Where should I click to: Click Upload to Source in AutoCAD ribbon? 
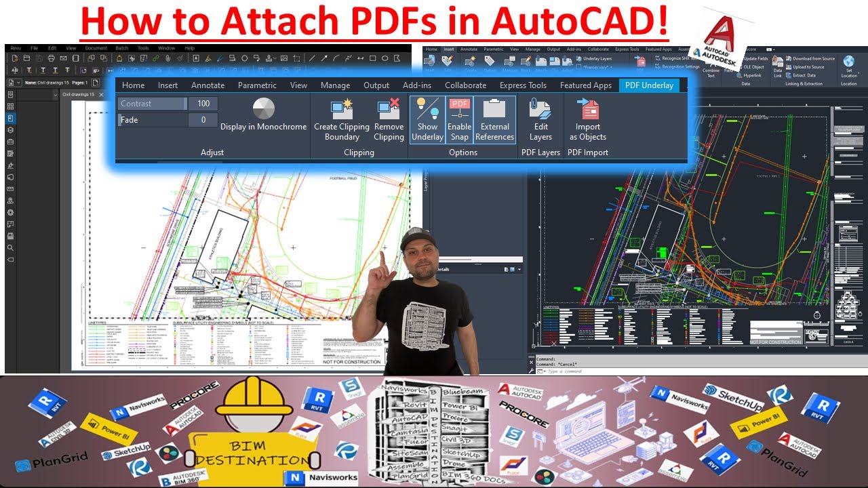click(805, 67)
